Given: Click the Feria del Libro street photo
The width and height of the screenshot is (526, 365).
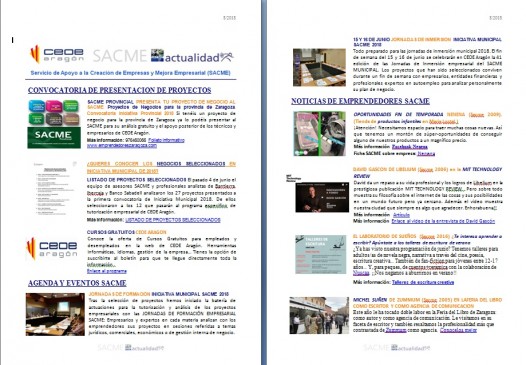Looking at the screenshot, I should point(319,315).
